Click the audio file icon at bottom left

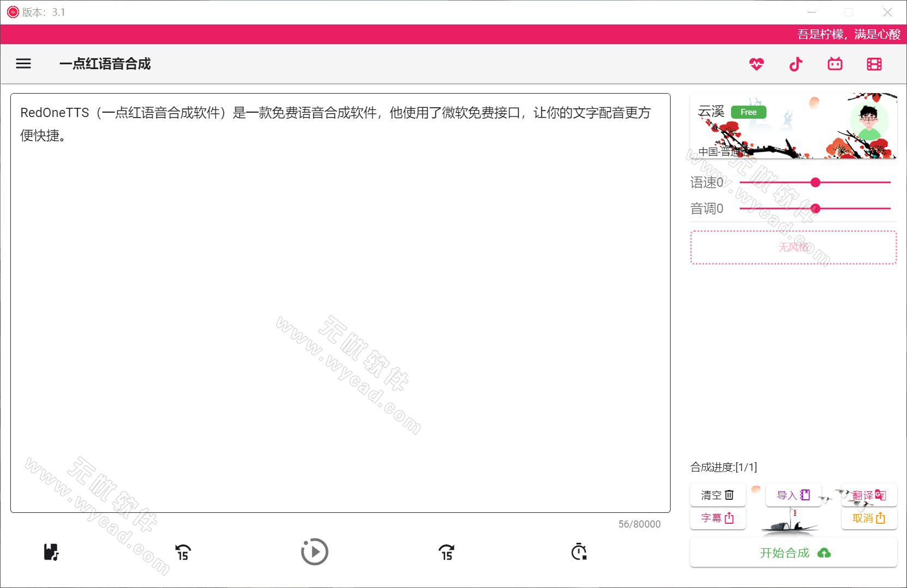[51, 552]
